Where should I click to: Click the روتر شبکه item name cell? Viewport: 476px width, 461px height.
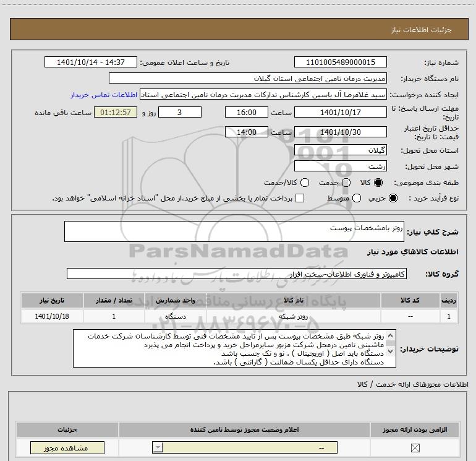tap(293, 316)
